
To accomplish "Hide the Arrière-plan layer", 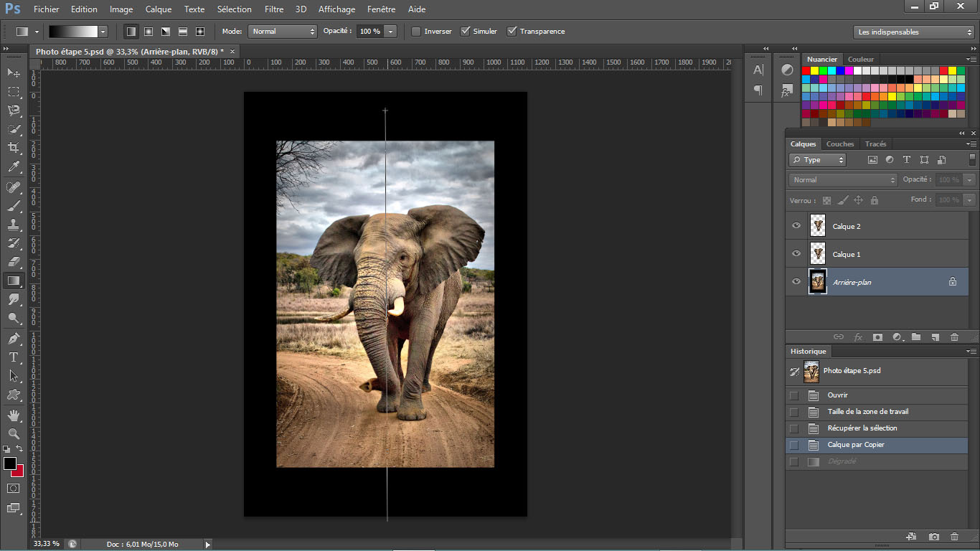I will pyautogui.click(x=796, y=282).
